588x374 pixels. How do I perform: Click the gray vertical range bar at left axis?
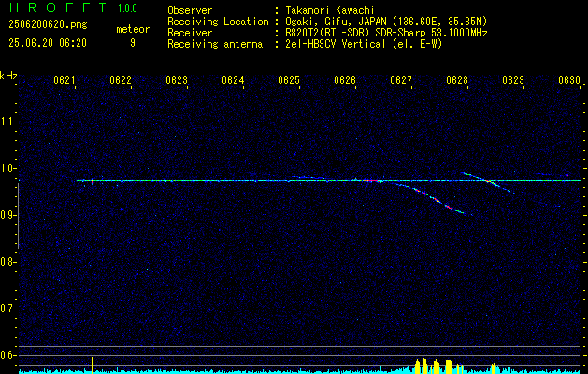pos(18,216)
